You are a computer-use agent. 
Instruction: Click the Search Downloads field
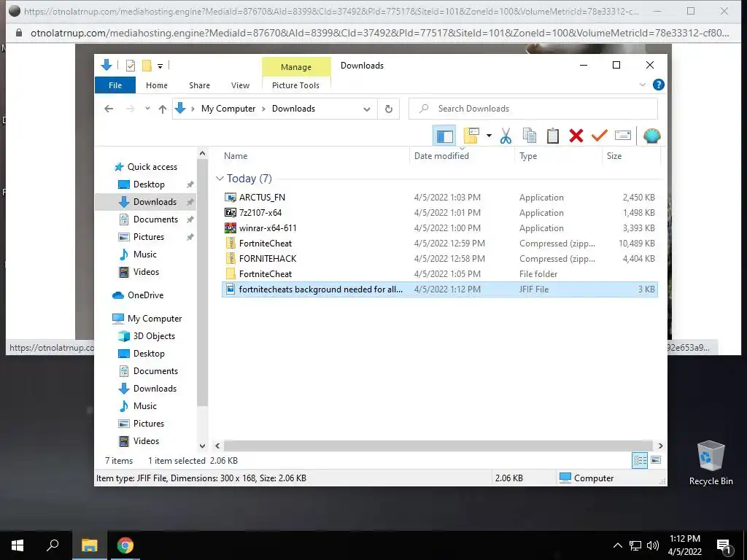tap(533, 109)
